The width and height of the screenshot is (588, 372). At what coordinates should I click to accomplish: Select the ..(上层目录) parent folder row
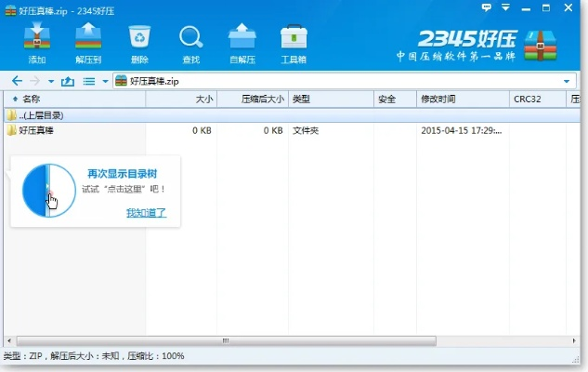click(x=292, y=115)
